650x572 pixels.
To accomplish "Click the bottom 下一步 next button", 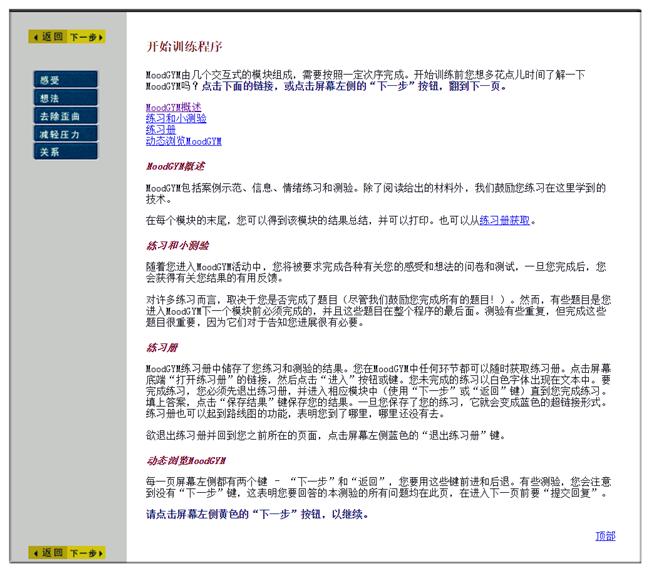I will [86, 552].
